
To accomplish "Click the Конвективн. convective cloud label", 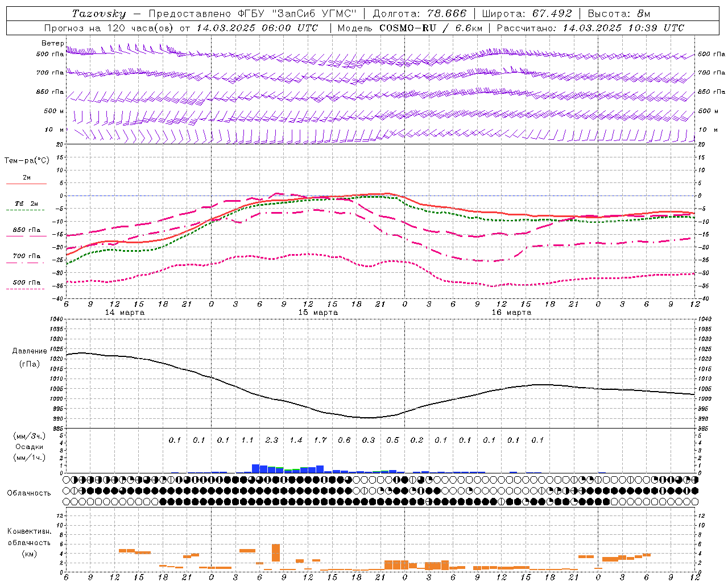I will [29, 531].
